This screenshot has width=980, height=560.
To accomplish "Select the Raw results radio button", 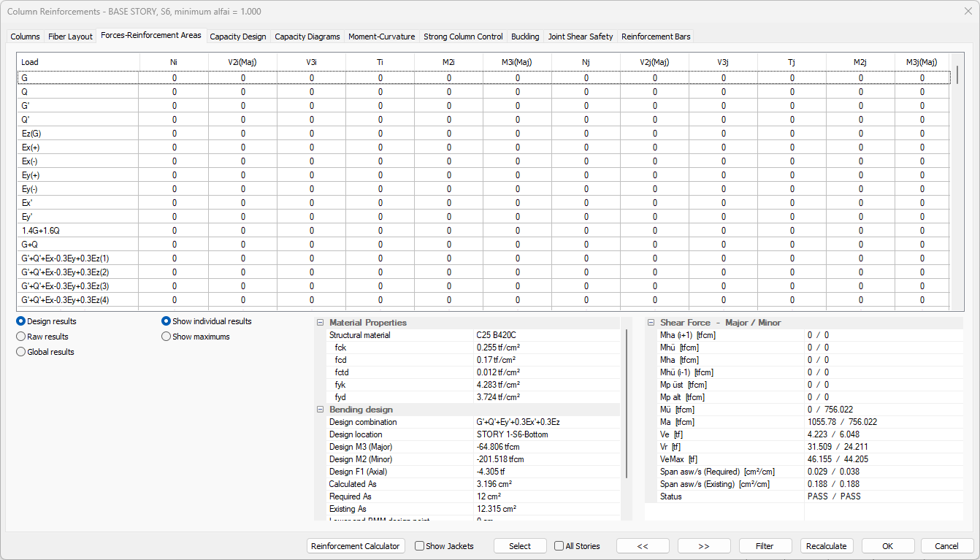I will pos(21,337).
